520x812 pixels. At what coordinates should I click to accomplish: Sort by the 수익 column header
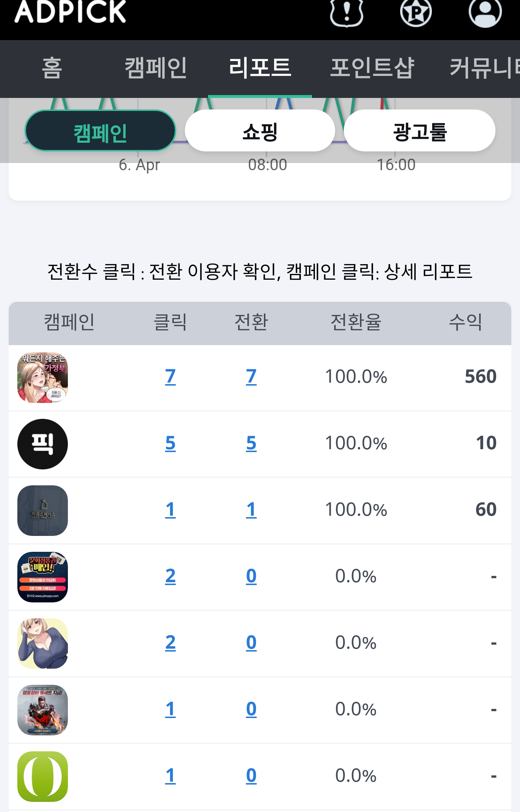pos(465,322)
